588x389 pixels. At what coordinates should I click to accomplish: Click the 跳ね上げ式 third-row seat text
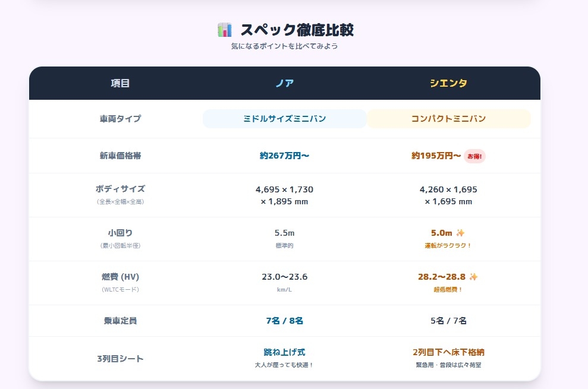click(285, 352)
